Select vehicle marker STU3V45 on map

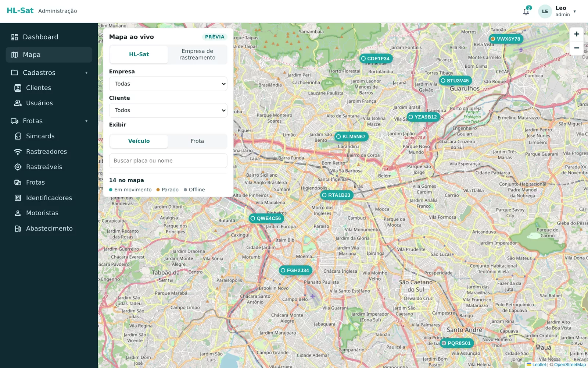[455, 81]
